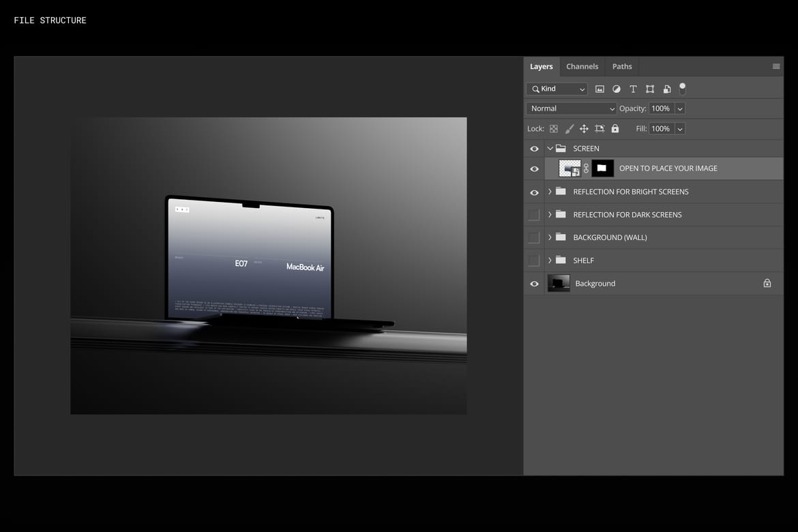Select the SCREEN group name
Image resolution: width=798 pixels, height=532 pixels.
pyautogui.click(x=587, y=149)
